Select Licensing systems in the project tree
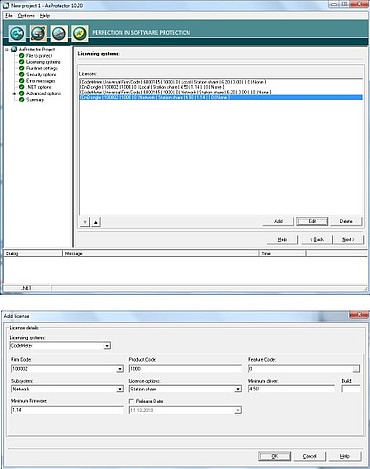The width and height of the screenshot is (370, 469). [43, 62]
